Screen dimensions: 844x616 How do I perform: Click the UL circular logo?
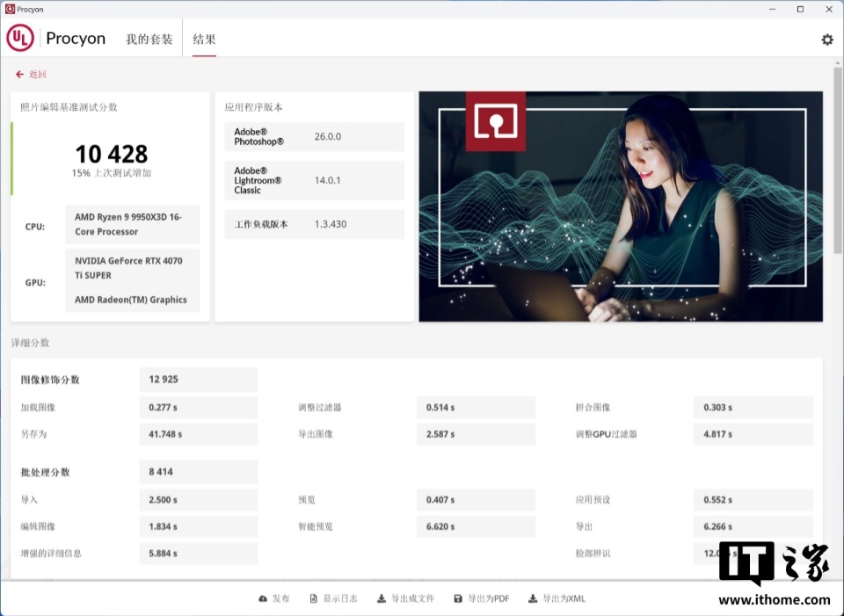[x=19, y=39]
